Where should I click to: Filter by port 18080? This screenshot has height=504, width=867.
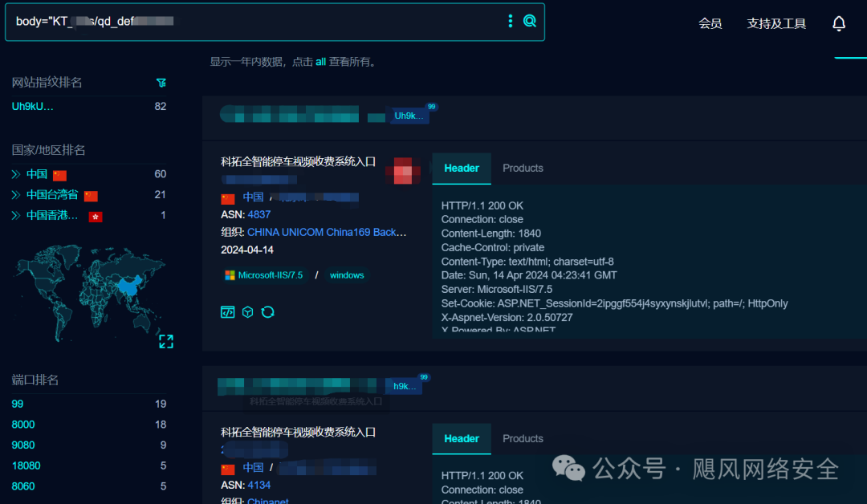(x=26, y=465)
